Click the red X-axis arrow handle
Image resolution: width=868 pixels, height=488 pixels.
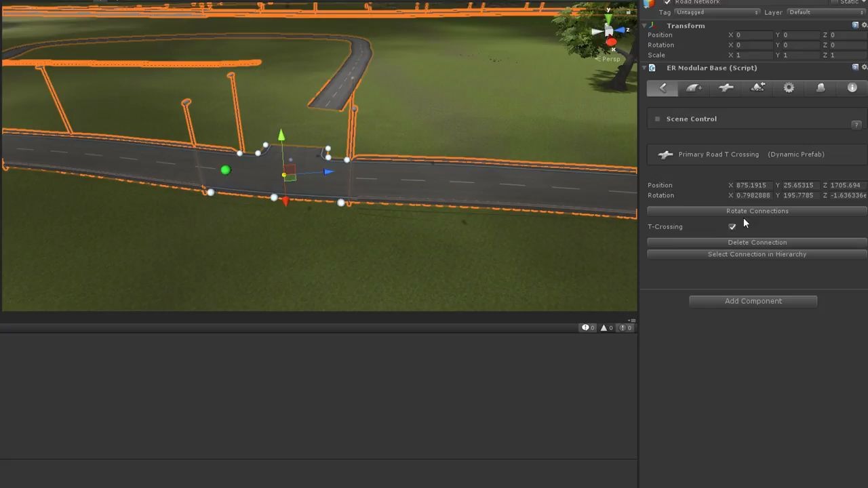(x=285, y=201)
